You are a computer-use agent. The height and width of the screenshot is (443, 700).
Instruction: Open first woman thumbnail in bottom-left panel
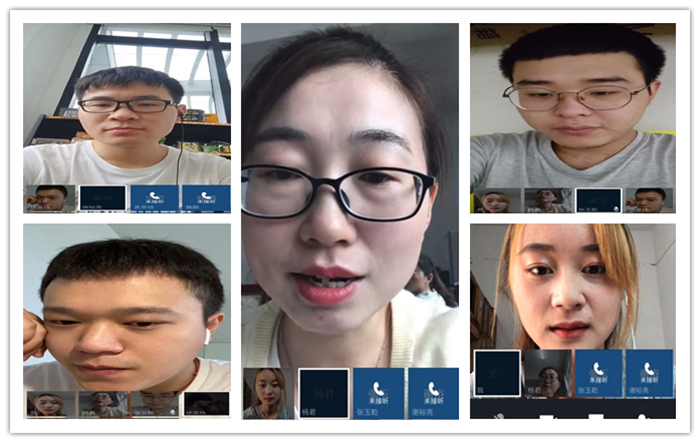pyautogui.click(x=50, y=403)
